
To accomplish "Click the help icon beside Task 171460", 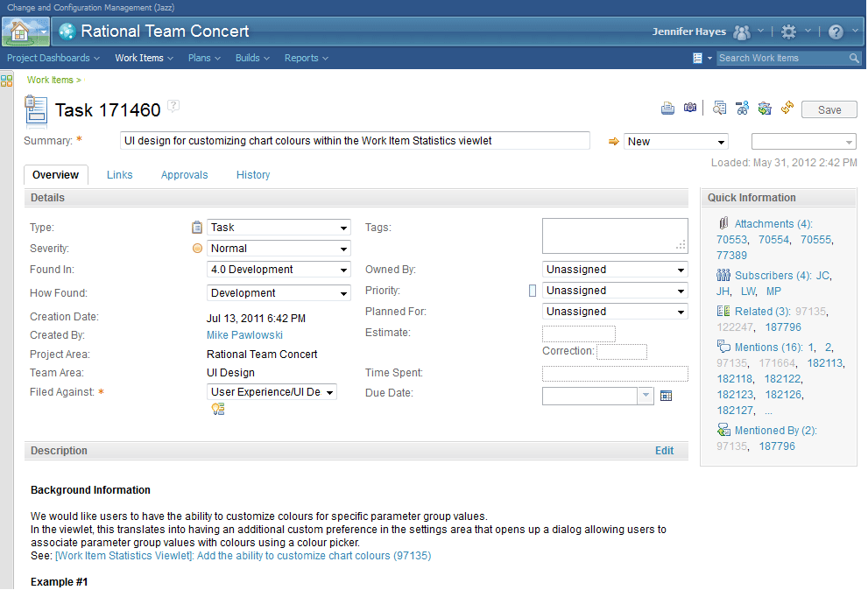I will click(x=173, y=105).
